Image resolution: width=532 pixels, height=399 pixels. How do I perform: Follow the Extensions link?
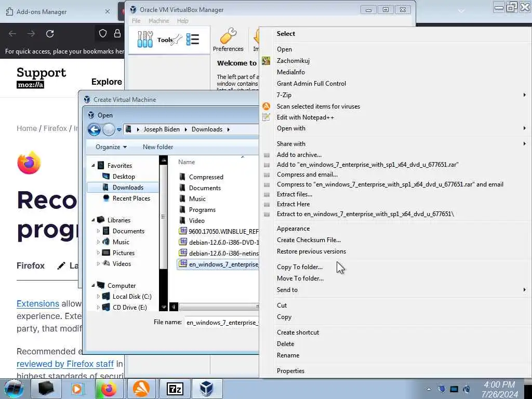click(x=38, y=303)
